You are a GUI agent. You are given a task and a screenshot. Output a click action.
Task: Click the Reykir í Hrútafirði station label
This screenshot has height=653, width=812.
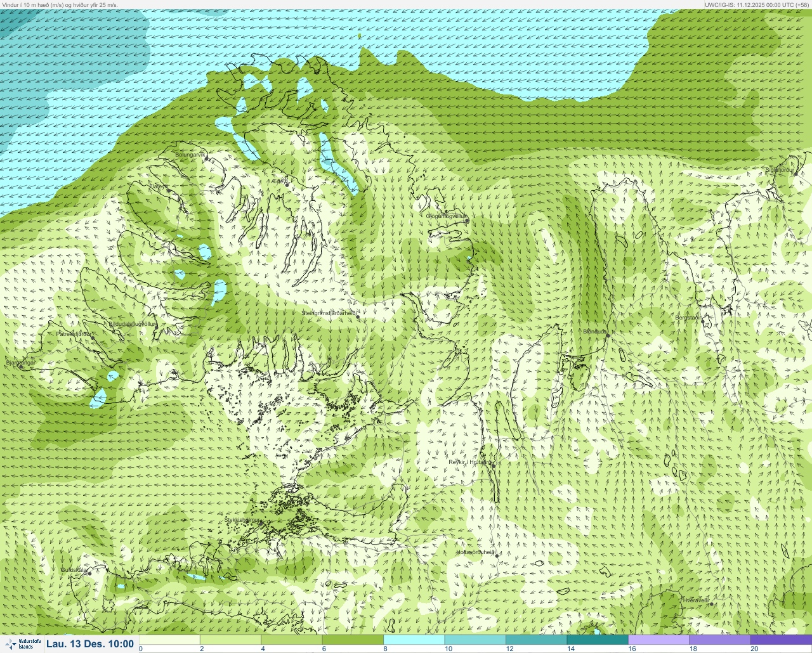471,462
